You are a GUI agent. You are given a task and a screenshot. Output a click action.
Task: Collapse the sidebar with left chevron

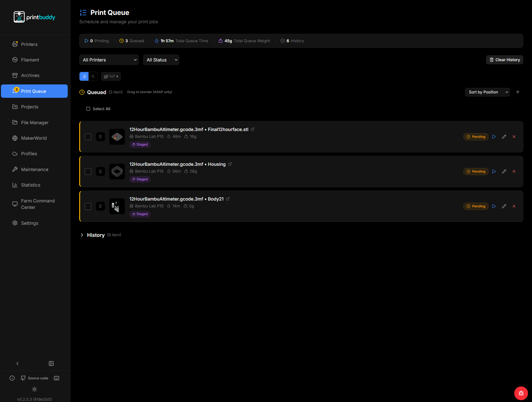pyautogui.click(x=17, y=364)
